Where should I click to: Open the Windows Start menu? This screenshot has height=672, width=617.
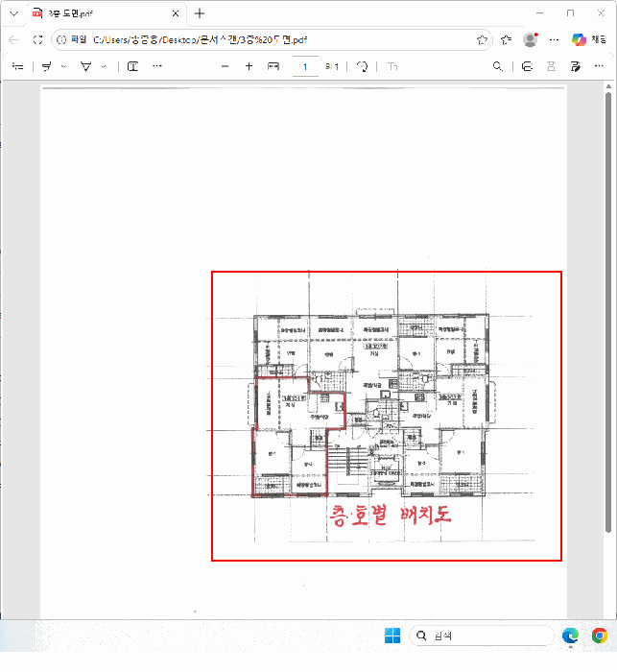pos(392,636)
